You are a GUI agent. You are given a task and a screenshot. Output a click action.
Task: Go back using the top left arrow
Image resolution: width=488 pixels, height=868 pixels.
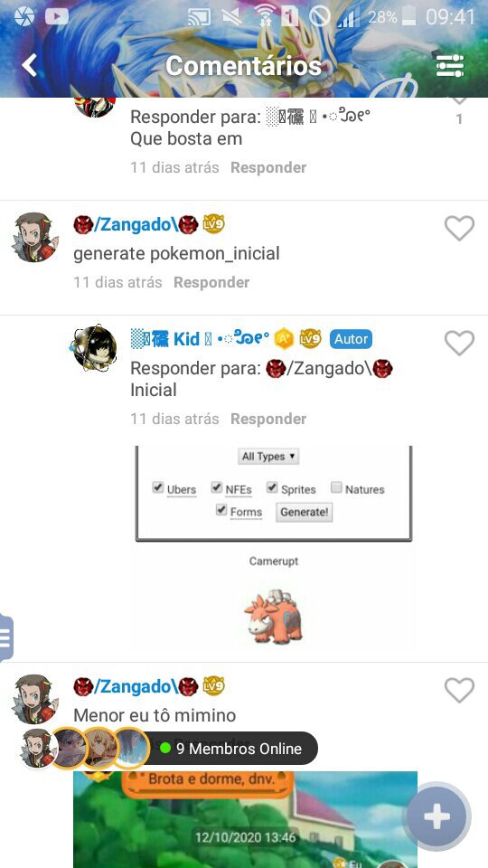pyautogui.click(x=29, y=65)
